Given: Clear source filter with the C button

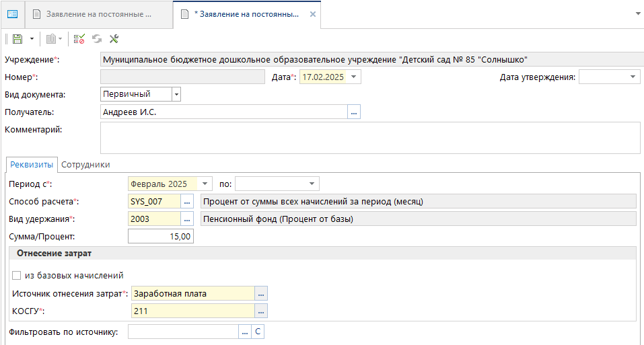Looking at the screenshot, I should (257, 331).
